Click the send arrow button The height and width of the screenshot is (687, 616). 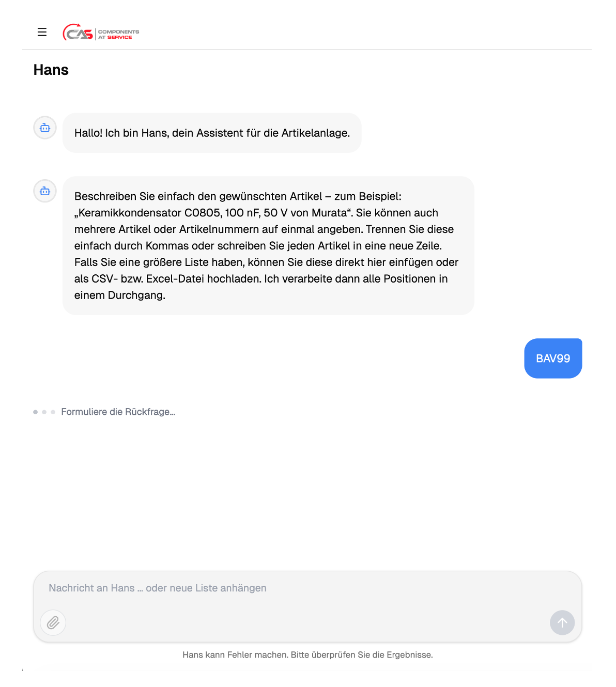click(562, 623)
